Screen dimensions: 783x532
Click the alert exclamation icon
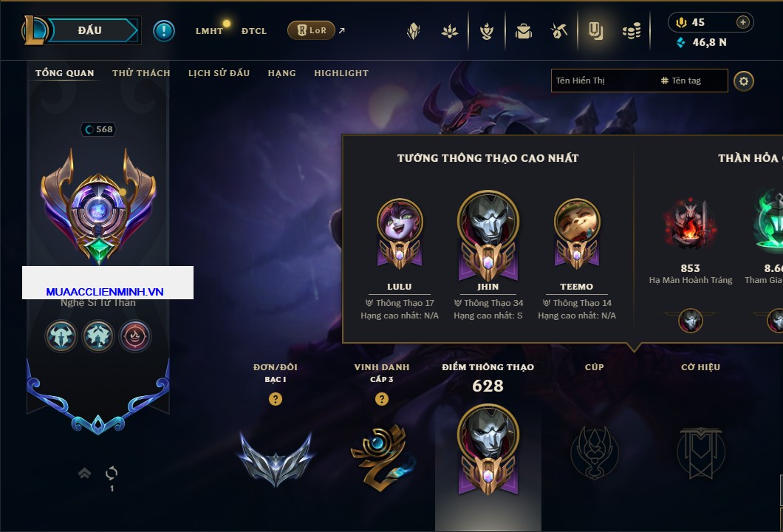(x=164, y=31)
